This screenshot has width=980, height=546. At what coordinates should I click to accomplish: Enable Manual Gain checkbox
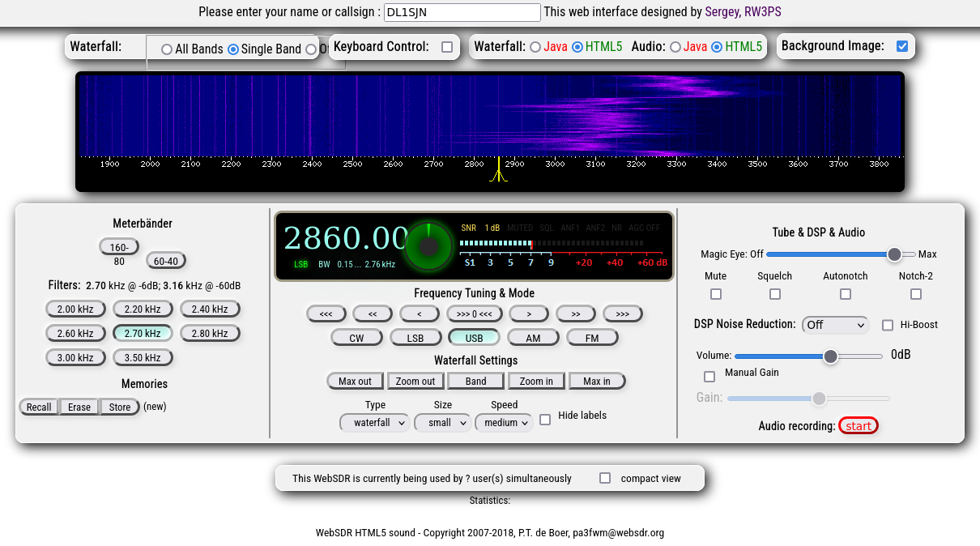pyautogui.click(x=709, y=377)
